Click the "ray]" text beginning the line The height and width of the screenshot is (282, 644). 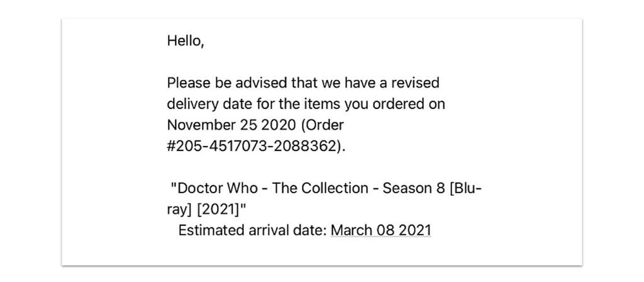click(x=180, y=211)
